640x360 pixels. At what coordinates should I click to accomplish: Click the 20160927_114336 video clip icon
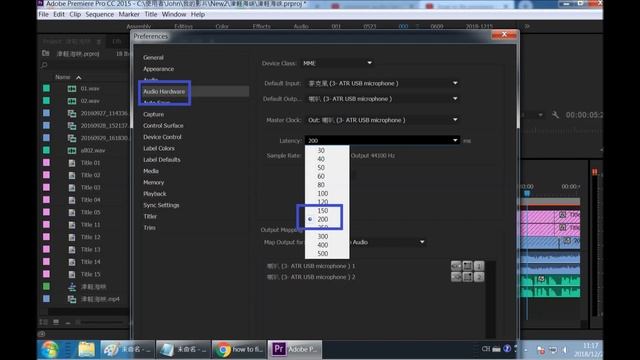tap(72, 113)
